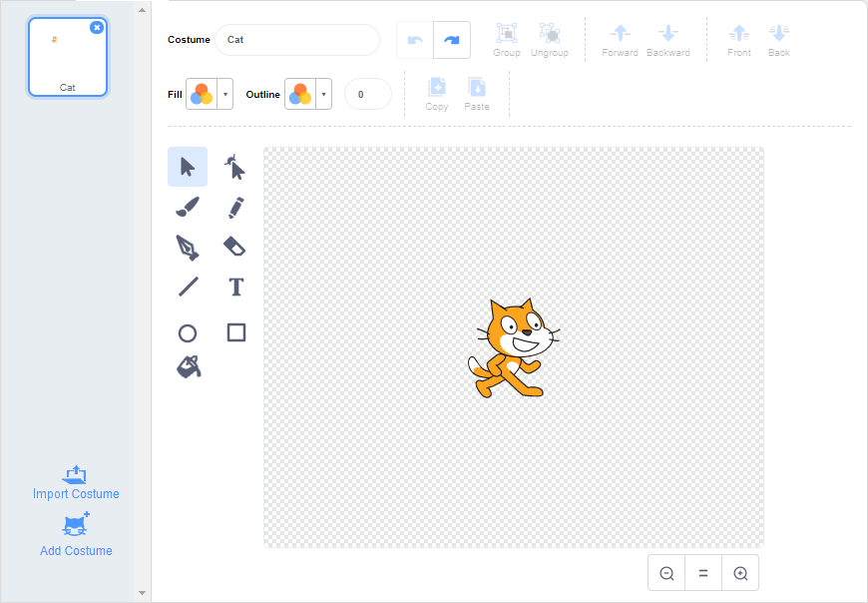
Task: Activate the Eraser tool
Action: [x=235, y=247]
